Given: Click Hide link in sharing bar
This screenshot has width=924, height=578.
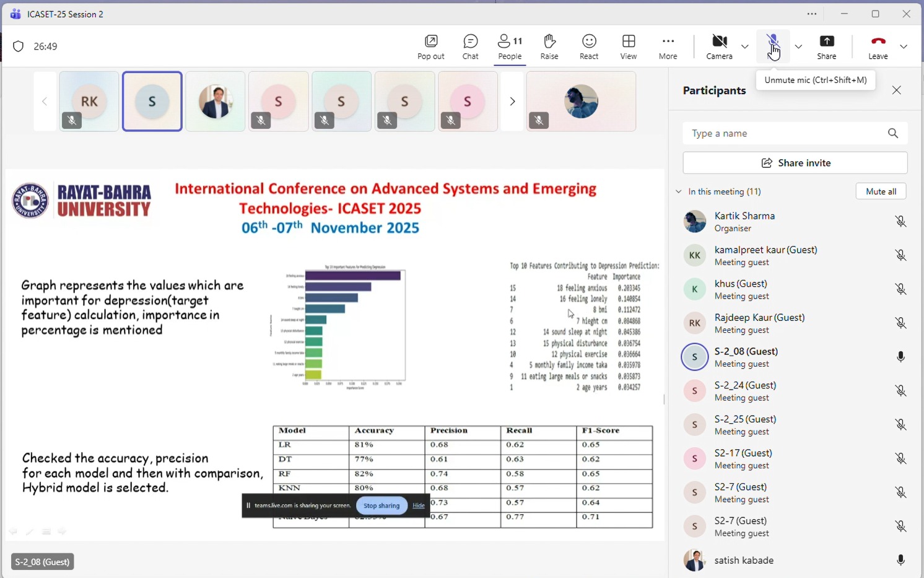Looking at the screenshot, I should [x=419, y=506].
